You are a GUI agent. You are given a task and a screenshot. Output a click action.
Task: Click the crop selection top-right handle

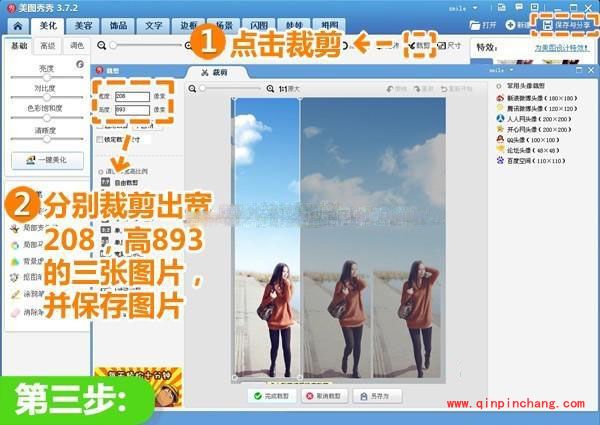[x=300, y=99]
